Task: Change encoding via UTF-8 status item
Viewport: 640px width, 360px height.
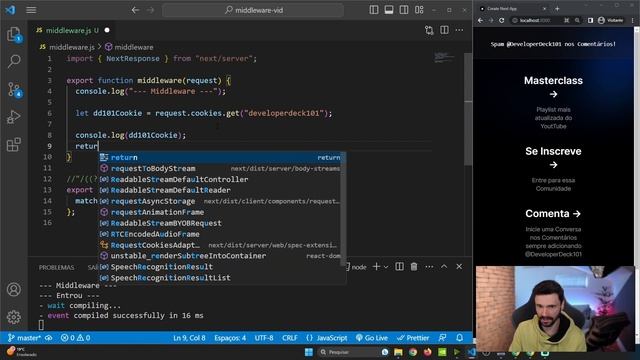Action: pos(264,338)
